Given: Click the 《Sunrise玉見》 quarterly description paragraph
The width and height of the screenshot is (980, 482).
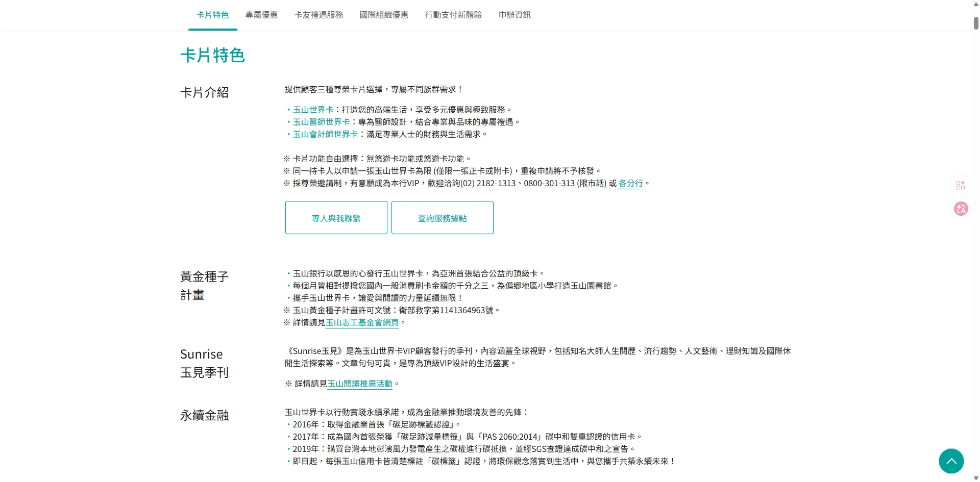Looking at the screenshot, I should tap(538, 357).
